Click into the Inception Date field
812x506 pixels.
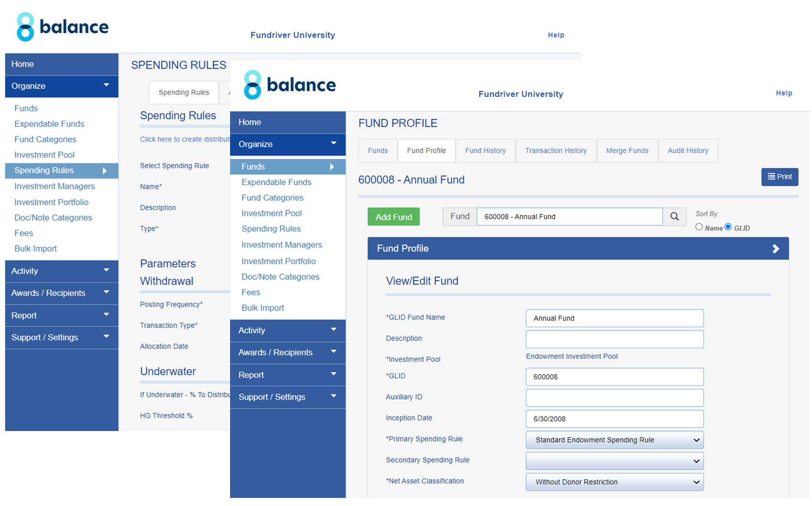pyautogui.click(x=614, y=419)
